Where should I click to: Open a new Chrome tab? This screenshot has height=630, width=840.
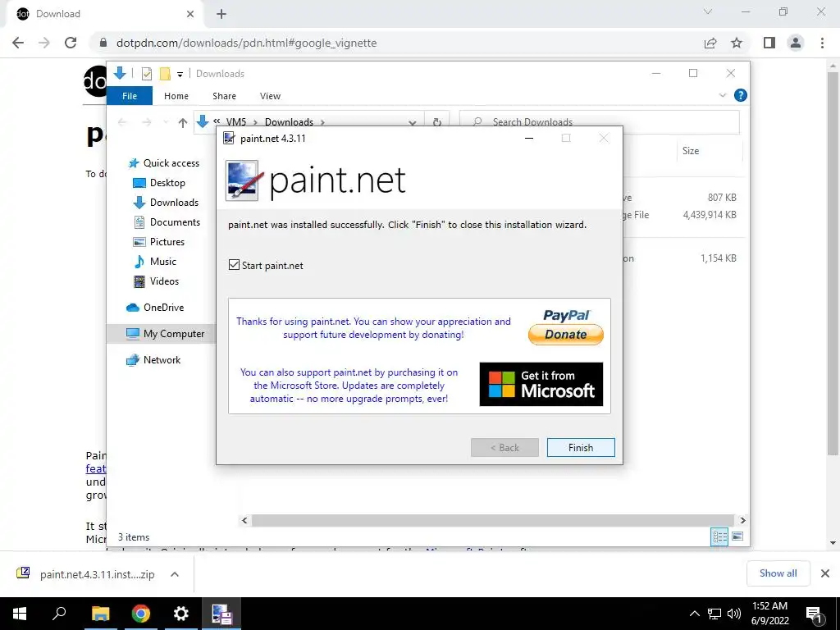(x=221, y=15)
